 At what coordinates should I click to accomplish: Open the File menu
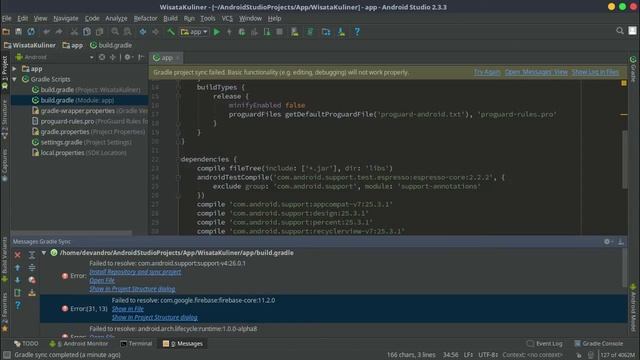point(7,18)
